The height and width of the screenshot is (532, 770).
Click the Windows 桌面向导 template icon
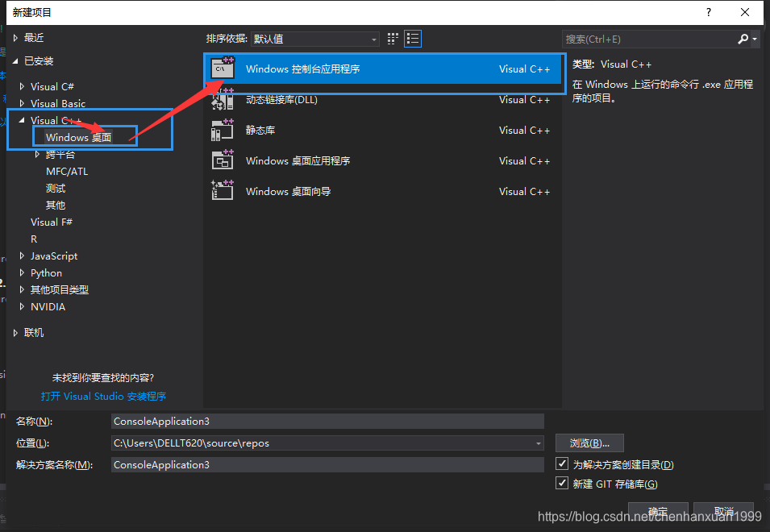point(223,190)
